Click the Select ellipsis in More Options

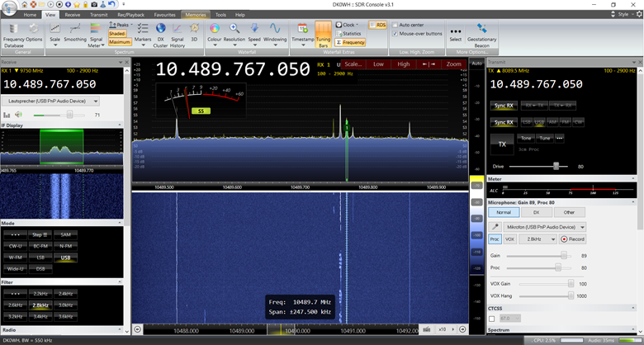tap(456, 35)
